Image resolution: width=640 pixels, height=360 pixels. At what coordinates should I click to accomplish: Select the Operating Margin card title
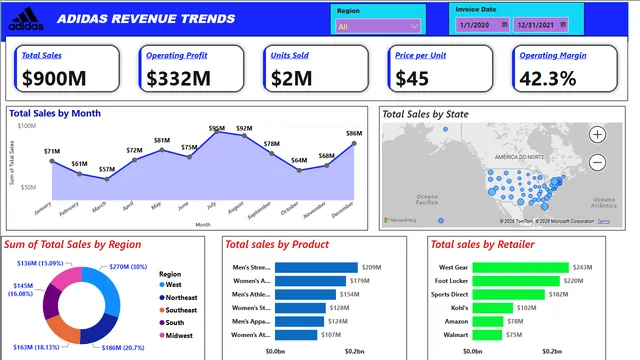pos(553,55)
